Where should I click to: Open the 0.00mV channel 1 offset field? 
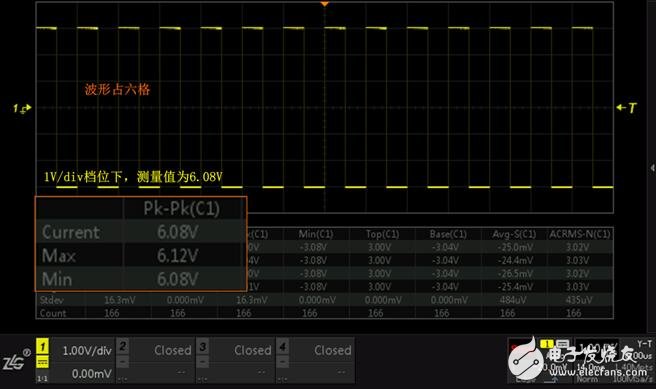tap(91, 374)
